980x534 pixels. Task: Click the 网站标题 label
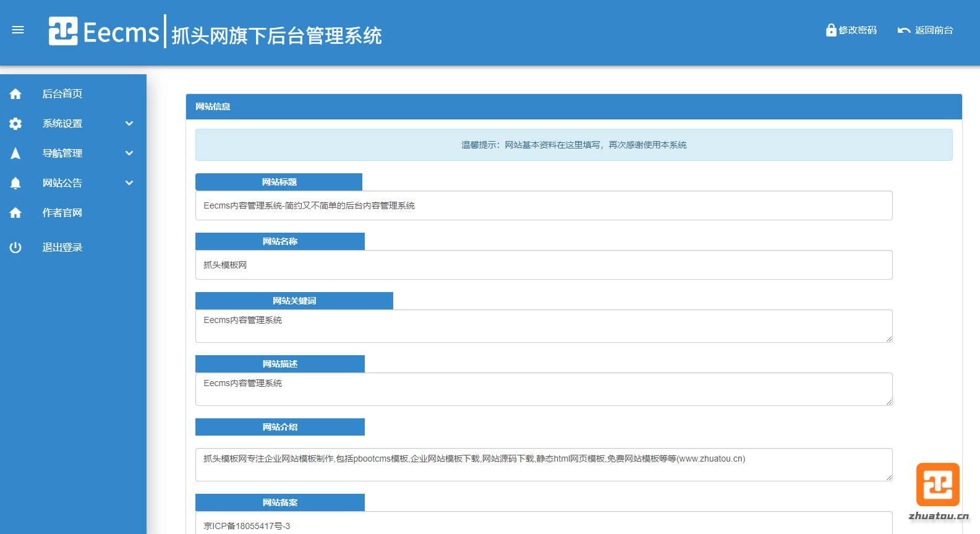[x=279, y=182]
